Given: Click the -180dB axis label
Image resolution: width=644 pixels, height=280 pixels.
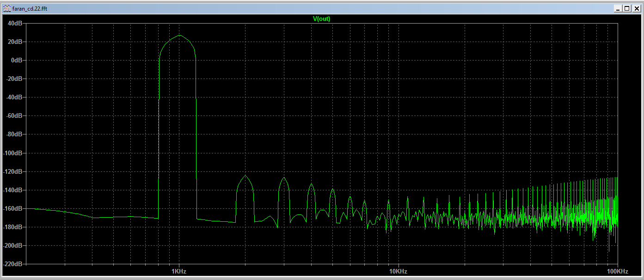Looking at the screenshot, I should 13,227.
